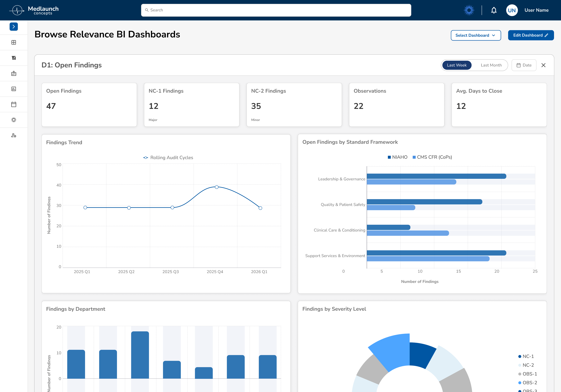Expand the sidebar with the chevron button
The height and width of the screenshot is (392, 561).
pyautogui.click(x=14, y=27)
